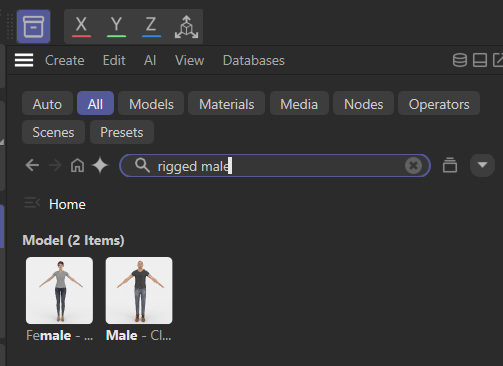Image resolution: width=503 pixels, height=366 pixels.
Task: Toggle X axis lock
Action: pyautogui.click(x=81, y=26)
